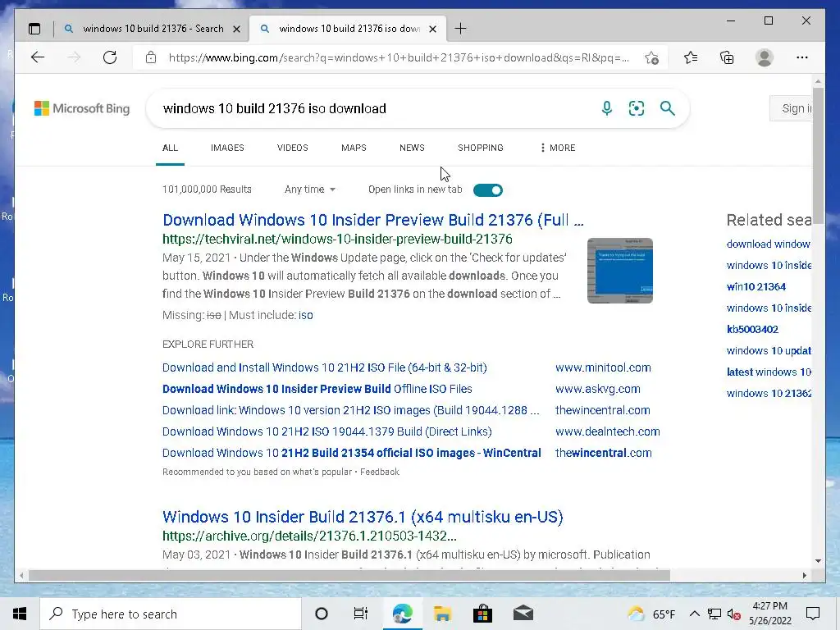Open Task View on taskbar
This screenshot has width=840, height=630.
pos(361,614)
